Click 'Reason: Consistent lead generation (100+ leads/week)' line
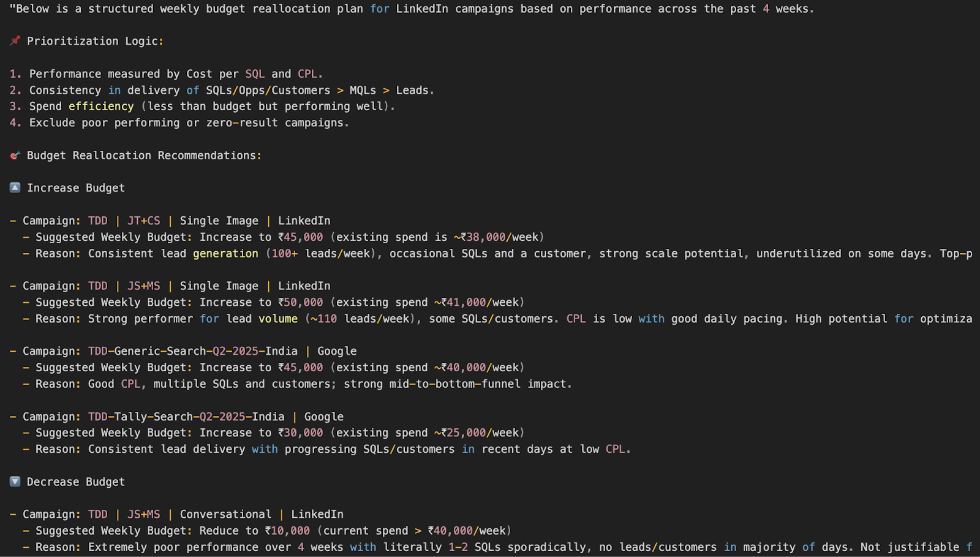Image resolution: width=980 pixels, height=557 pixels. click(x=497, y=254)
